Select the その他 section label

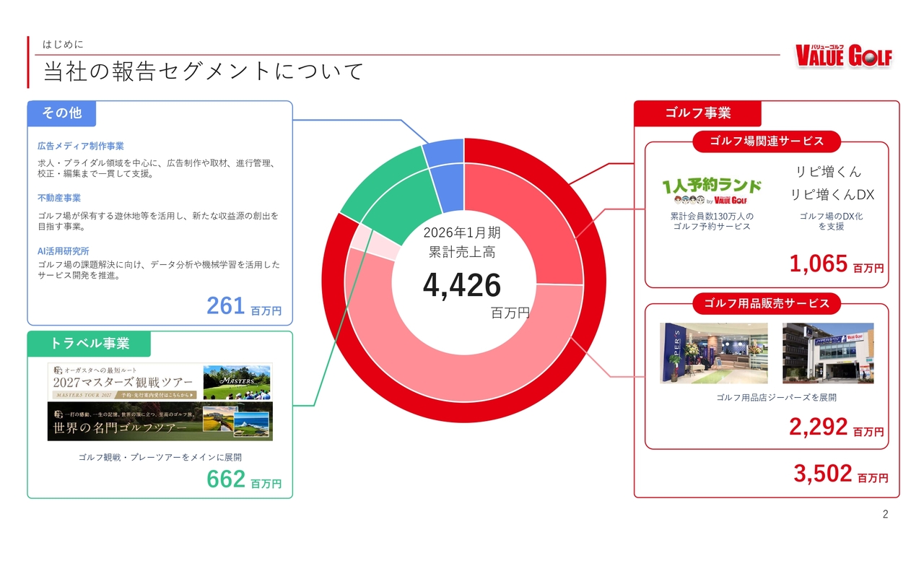coord(61,113)
